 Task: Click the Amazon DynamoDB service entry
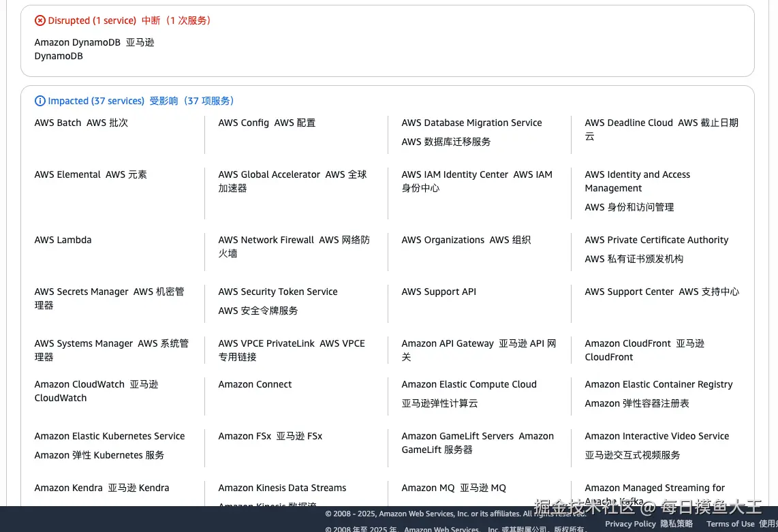(77, 43)
